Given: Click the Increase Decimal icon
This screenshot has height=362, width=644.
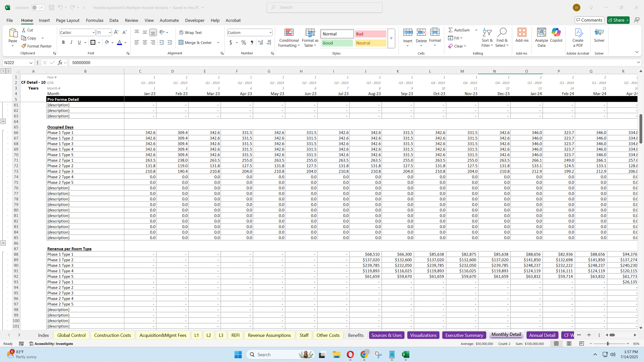Looking at the screenshot, I should coord(260,42).
